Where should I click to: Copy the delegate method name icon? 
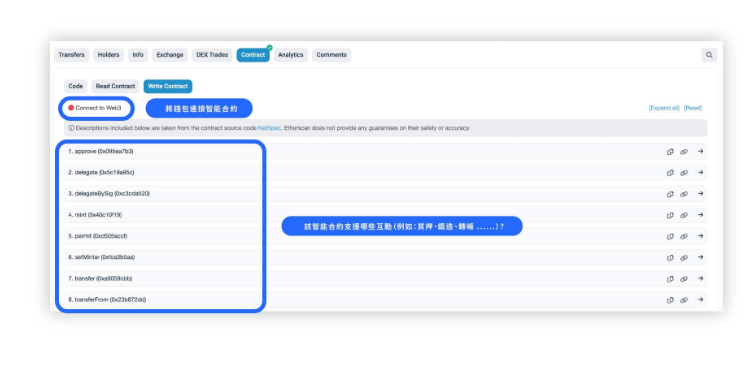coord(670,173)
